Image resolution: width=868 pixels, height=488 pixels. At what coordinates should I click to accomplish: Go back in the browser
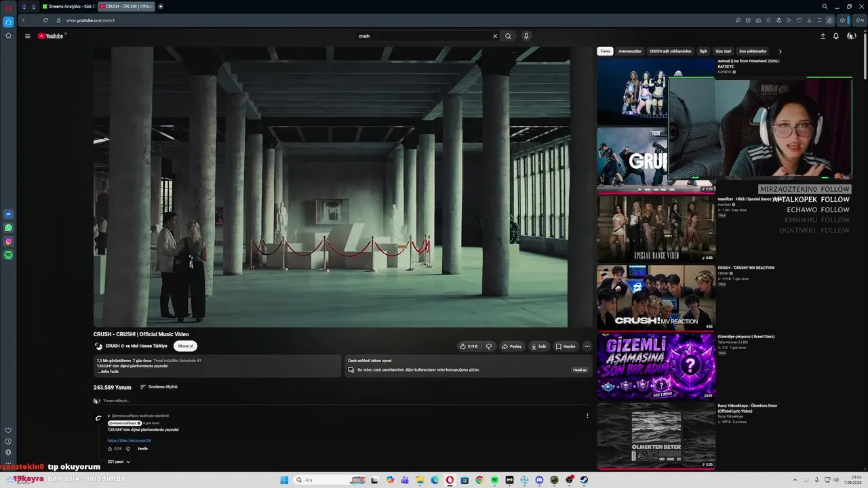[23, 20]
